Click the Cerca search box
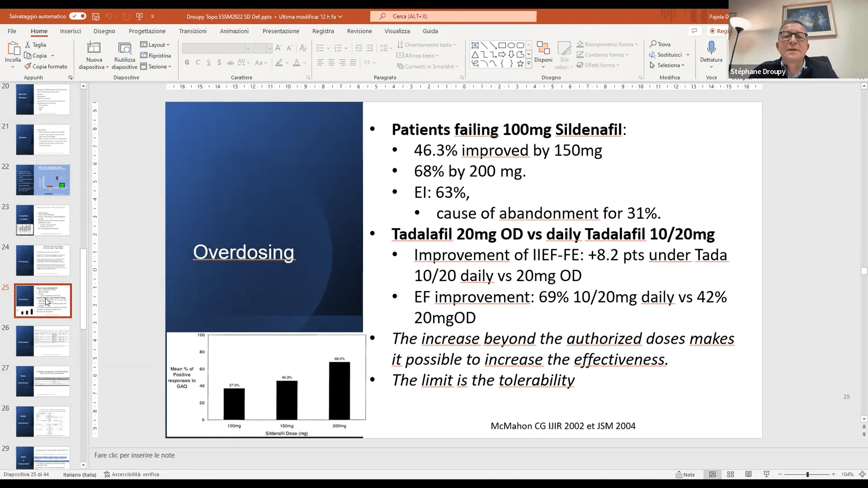This screenshot has height=488, width=868. (453, 16)
